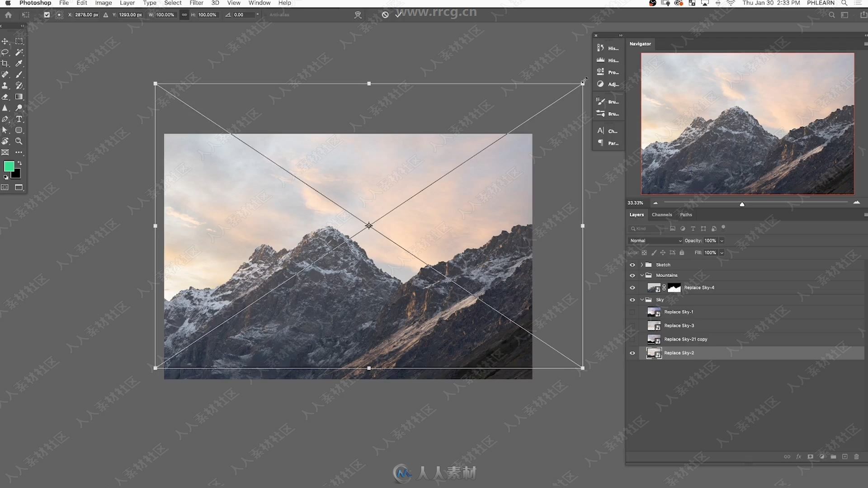868x488 pixels.
Task: Click the Commit Transform button
Action: [x=400, y=14]
